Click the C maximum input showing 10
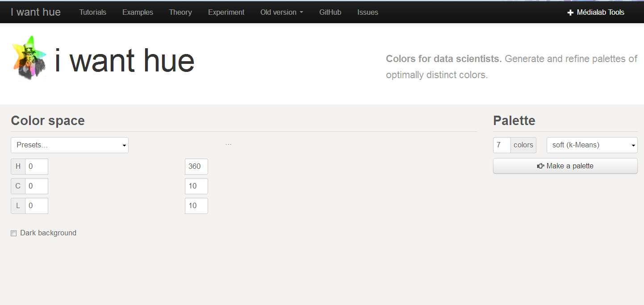Image resolution: width=644 pixels, height=305 pixels. click(x=197, y=186)
